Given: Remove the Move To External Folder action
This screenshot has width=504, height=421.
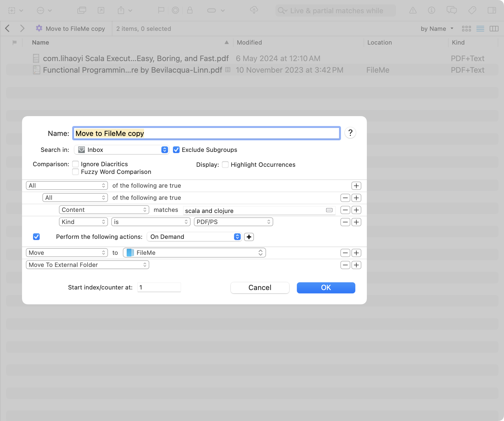Looking at the screenshot, I should tap(345, 265).
